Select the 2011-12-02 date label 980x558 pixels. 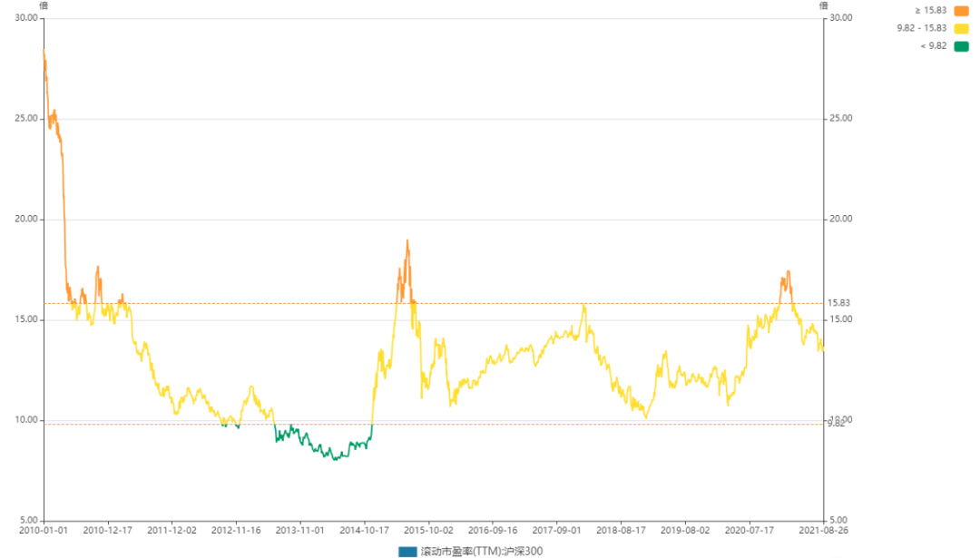click(x=171, y=531)
